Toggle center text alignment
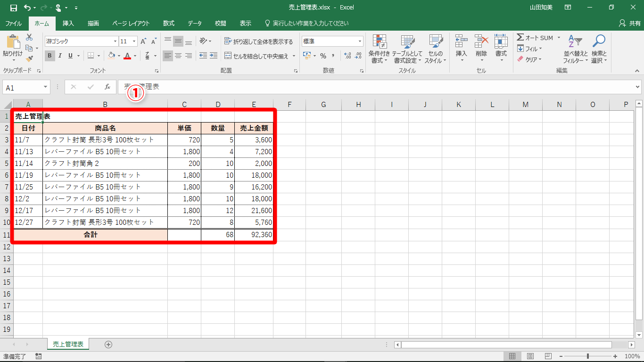 click(x=178, y=56)
